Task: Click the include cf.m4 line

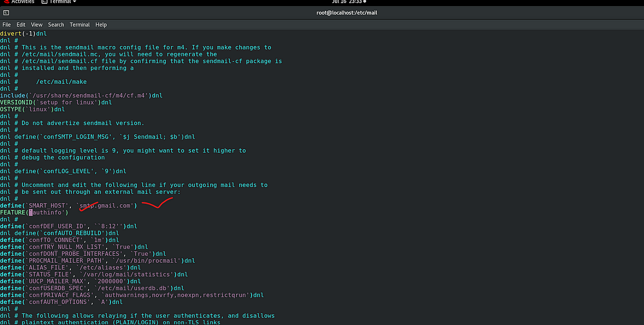Action: click(x=80, y=95)
